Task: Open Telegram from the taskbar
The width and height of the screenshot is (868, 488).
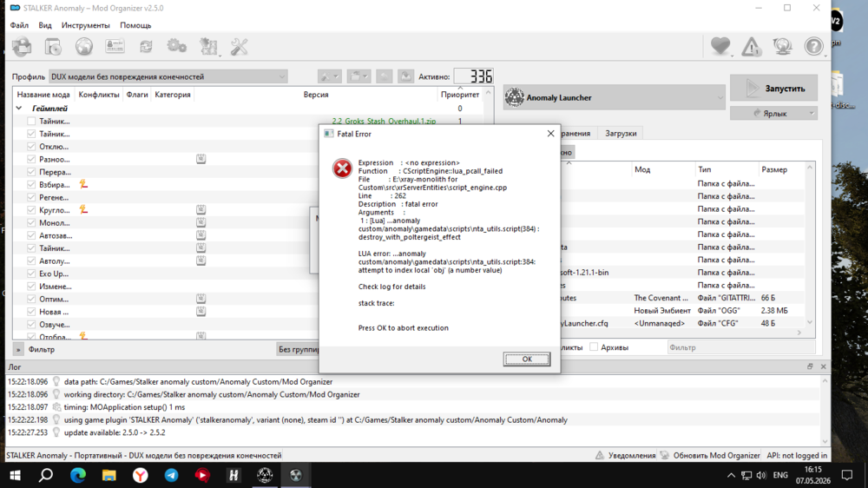Action: [x=172, y=475]
